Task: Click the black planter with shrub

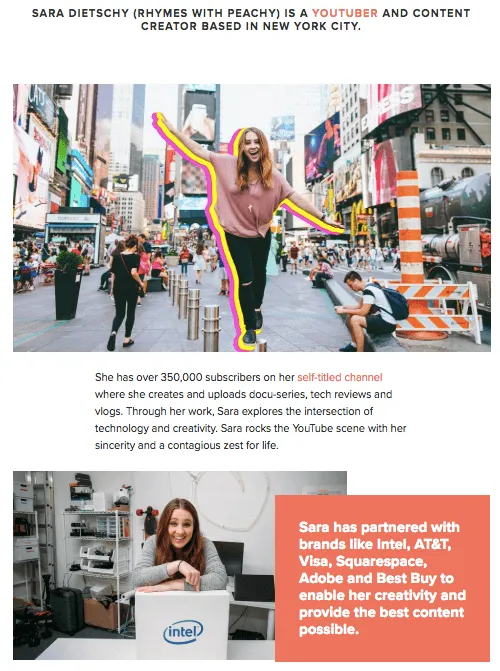Action: click(68, 285)
